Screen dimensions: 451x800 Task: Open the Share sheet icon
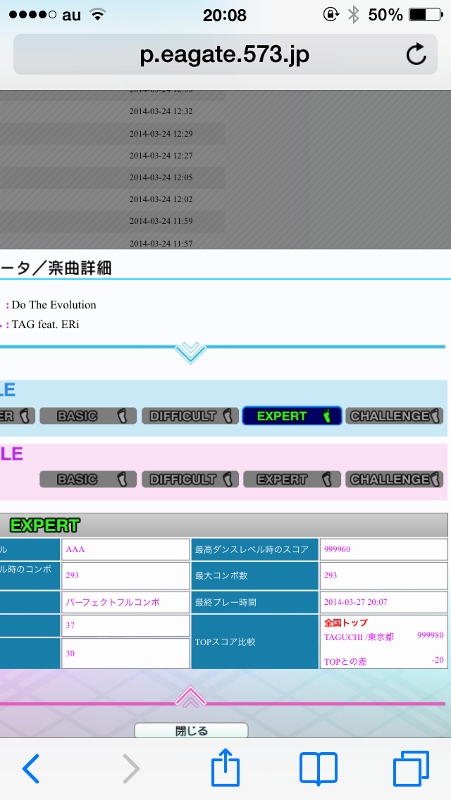pos(225,767)
